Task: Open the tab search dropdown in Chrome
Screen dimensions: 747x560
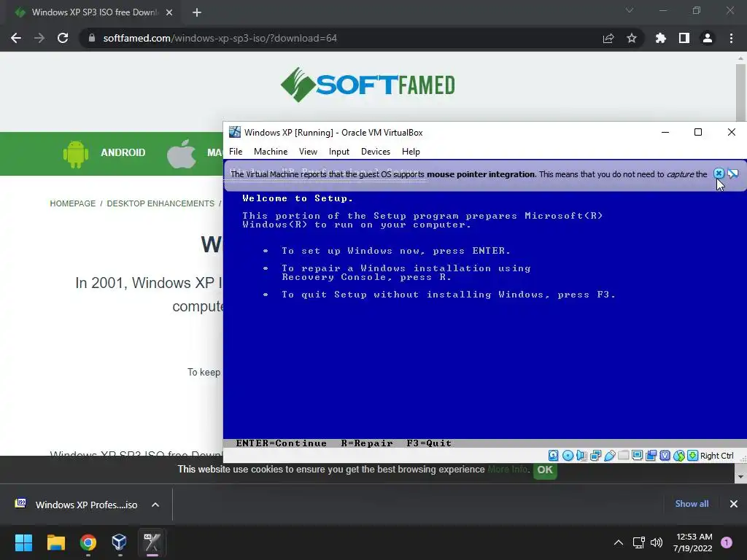Action: pos(630,10)
